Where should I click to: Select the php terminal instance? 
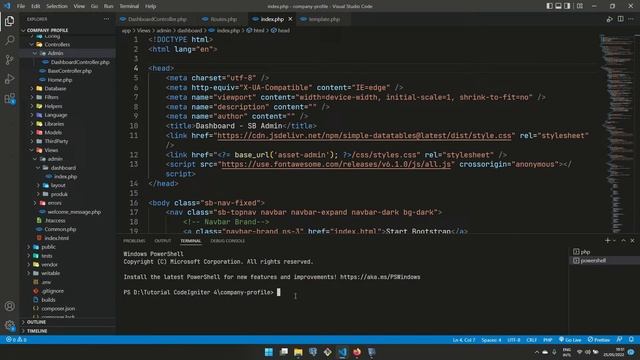[604, 252]
